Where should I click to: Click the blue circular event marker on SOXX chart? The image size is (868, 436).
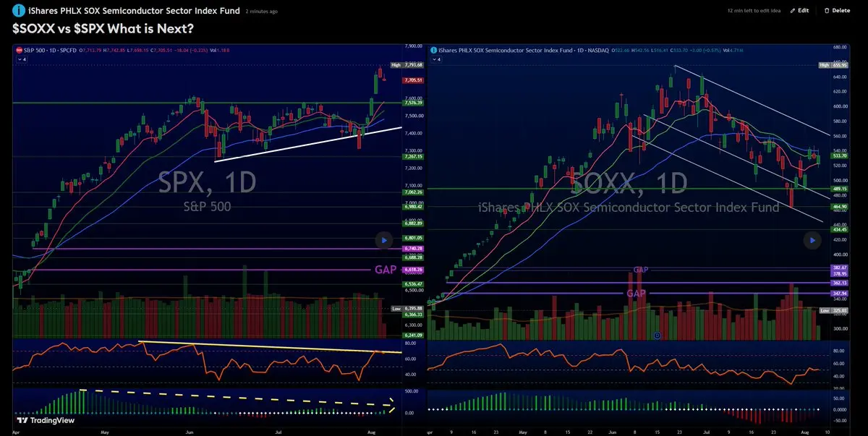tap(657, 335)
